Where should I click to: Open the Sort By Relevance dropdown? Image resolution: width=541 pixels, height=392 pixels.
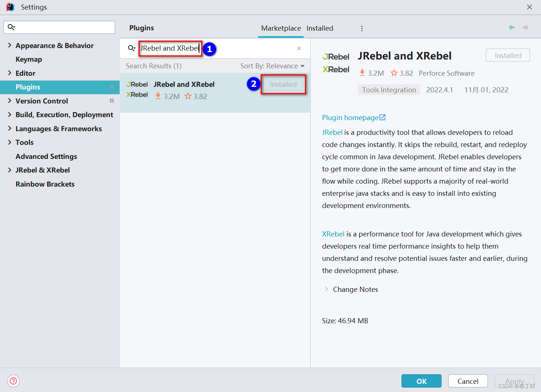tap(273, 66)
